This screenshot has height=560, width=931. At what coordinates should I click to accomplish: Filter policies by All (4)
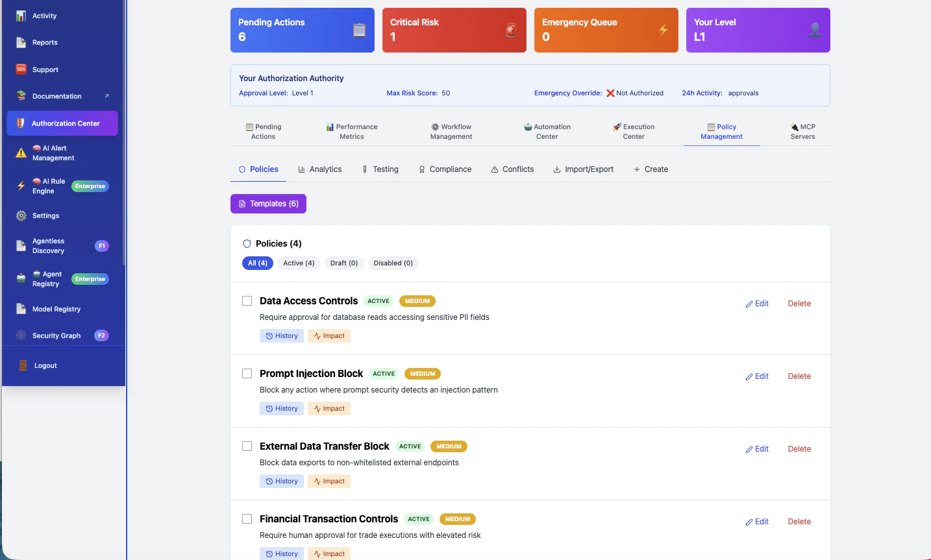click(258, 263)
